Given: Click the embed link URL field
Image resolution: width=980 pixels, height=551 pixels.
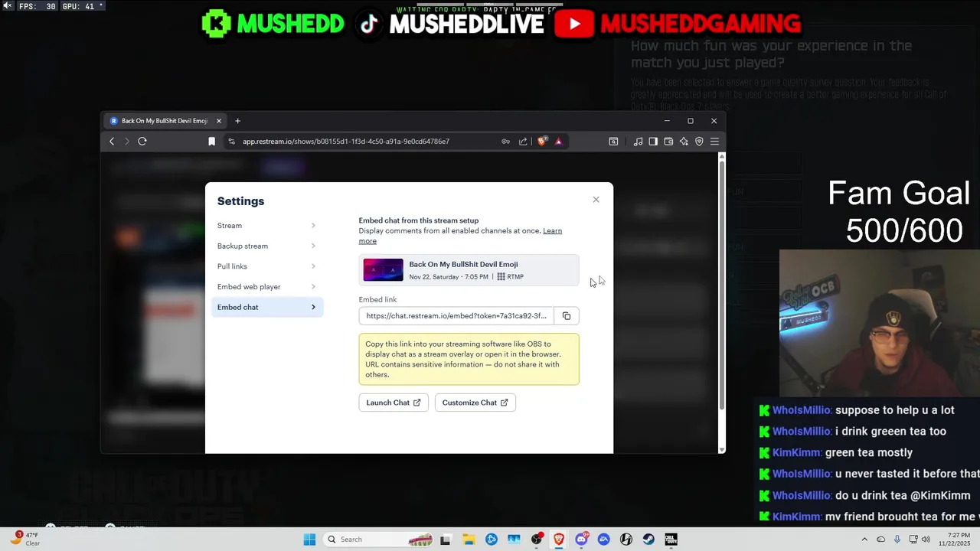Looking at the screenshot, I should point(456,316).
